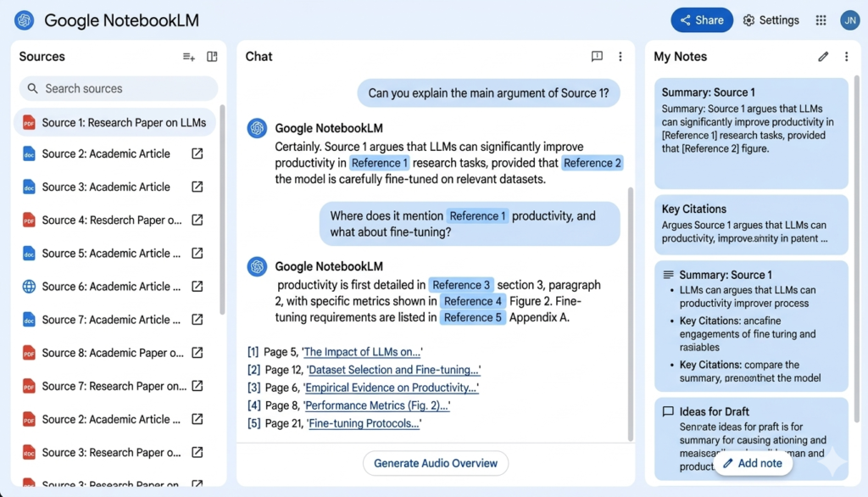Follow 'Fine-tuning Protocols...' citation link
This screenshot has height=497, width=868.
(x=364, y=423)
